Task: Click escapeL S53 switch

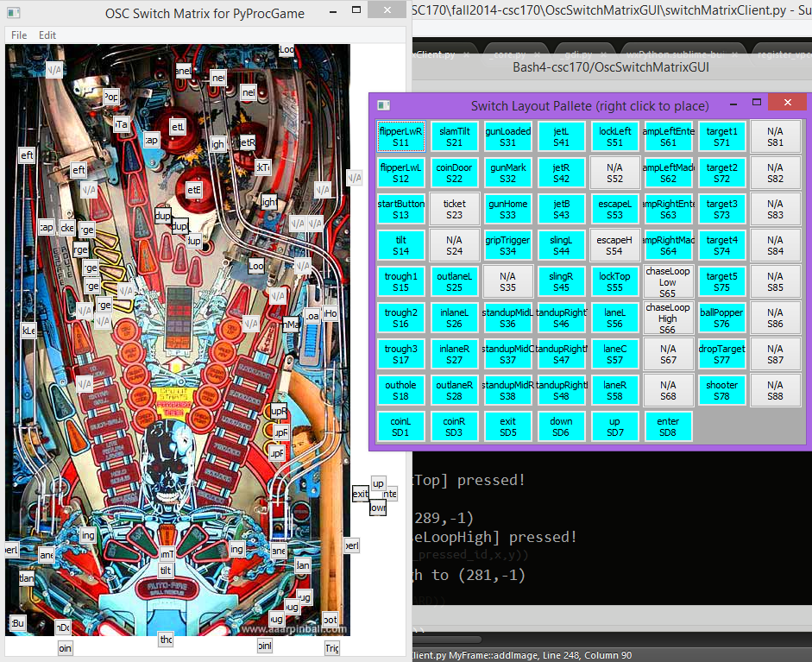Action: point(615,209)
